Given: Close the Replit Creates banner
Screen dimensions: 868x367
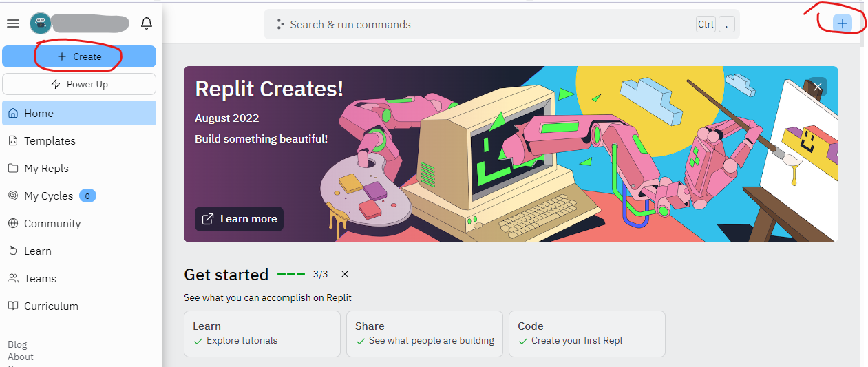Looking at the screenshot, I should coord(818,87).
